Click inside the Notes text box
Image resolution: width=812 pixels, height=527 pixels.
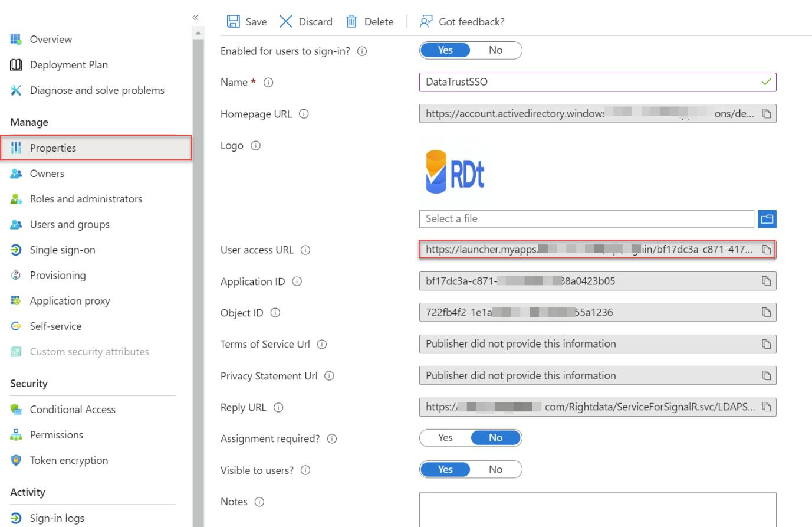click(x=597, y=509)
